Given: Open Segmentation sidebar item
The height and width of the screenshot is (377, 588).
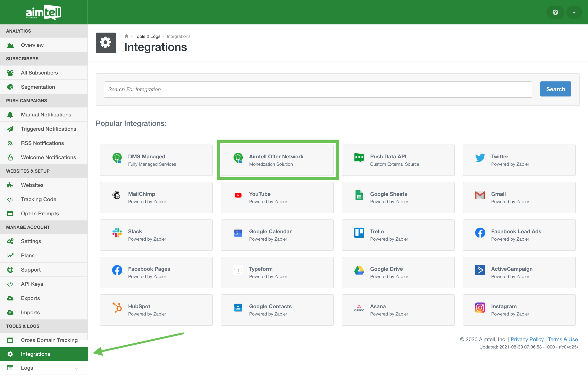Looking at the screenshot, I should coord(38,87).
